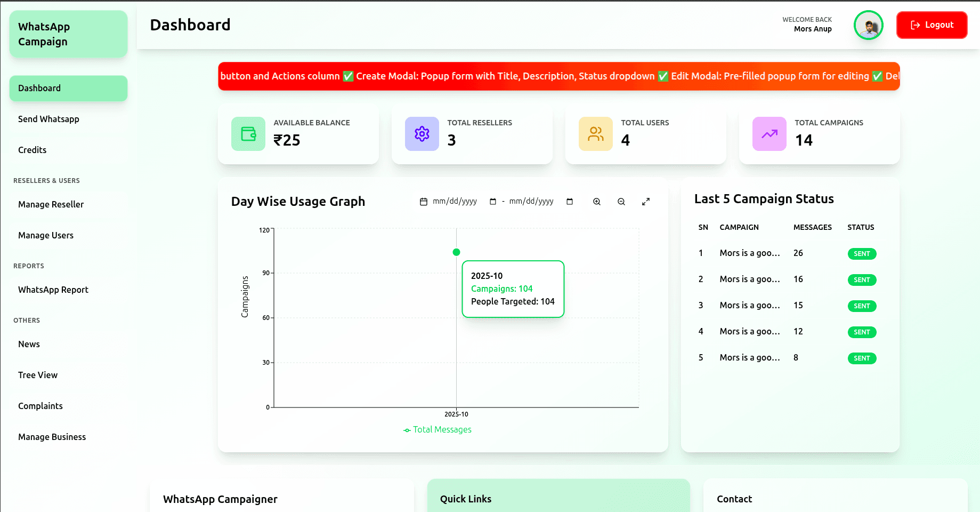Click the SENT status badge on campaign row 1

(x=862, y=254)
